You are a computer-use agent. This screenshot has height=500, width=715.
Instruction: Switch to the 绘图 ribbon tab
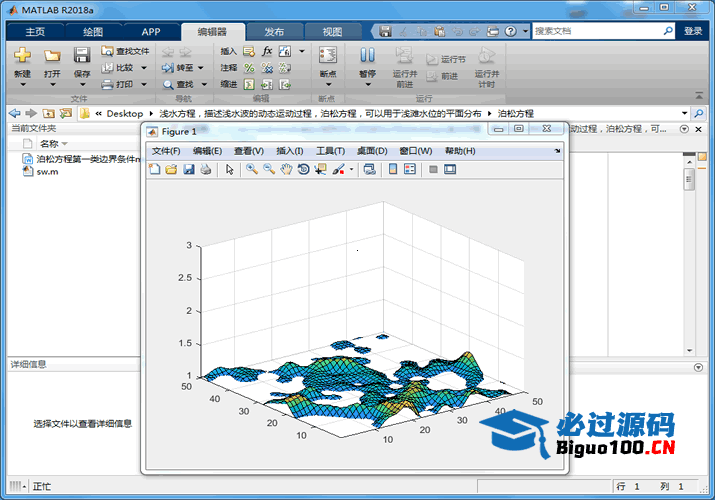click(93, 32)
